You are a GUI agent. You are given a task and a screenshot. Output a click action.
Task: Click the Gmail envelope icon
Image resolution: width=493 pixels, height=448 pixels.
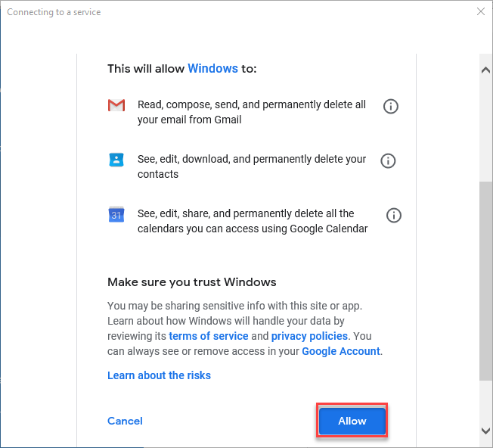tap(116, 105)
